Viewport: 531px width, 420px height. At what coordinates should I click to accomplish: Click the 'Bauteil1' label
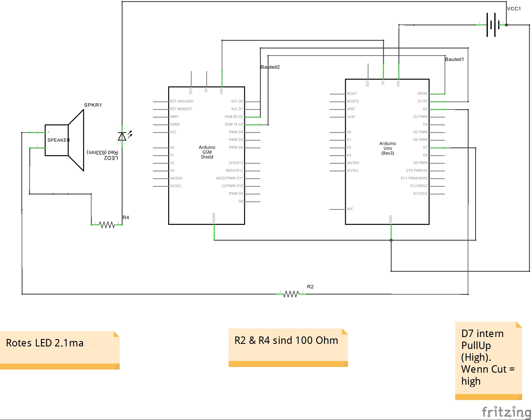click(x=454, y=59)
